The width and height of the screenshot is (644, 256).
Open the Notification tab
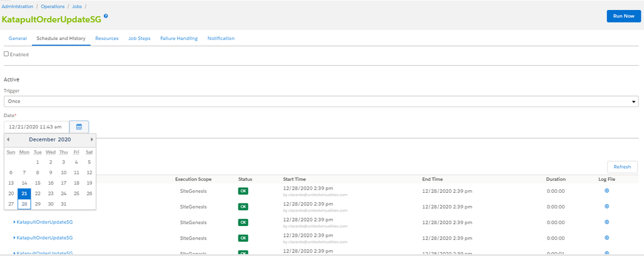tap(221, 38)
